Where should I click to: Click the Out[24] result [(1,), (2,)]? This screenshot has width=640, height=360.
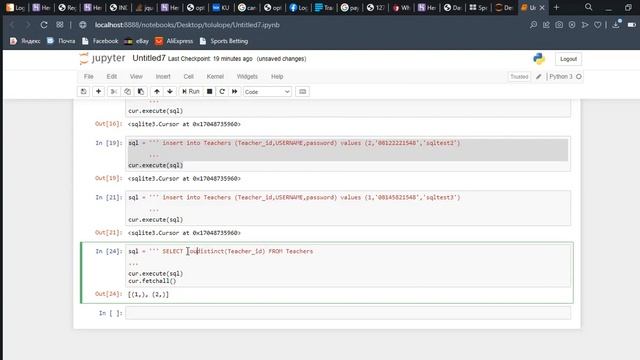148,294
